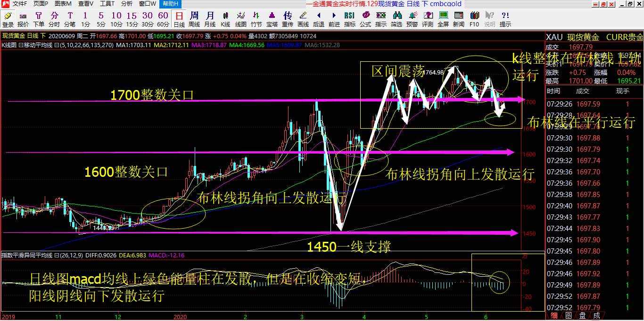
Task: Open the 筛选 filter binoculars icon
Action: pyautogui.click(x=396, y=19)
